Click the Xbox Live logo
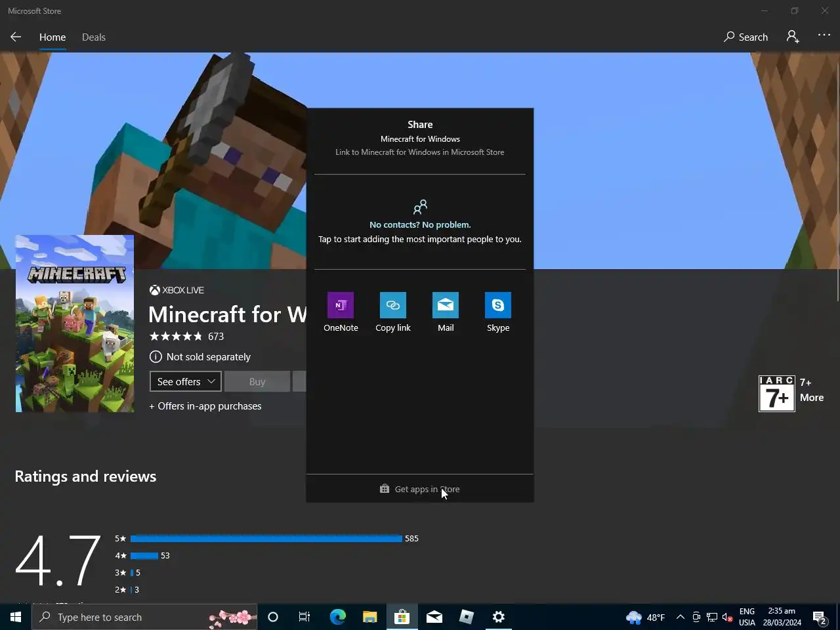 177,290
